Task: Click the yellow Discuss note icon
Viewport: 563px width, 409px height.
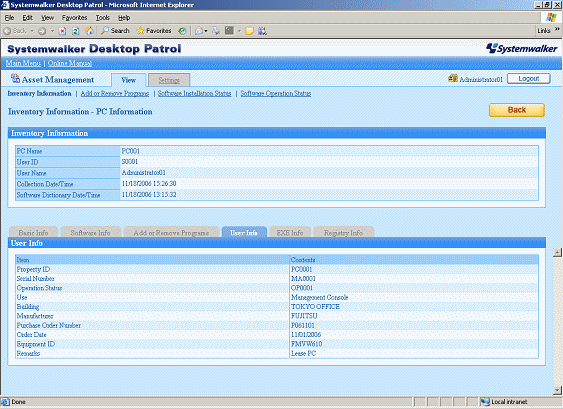Action: [x=250, y=31]
